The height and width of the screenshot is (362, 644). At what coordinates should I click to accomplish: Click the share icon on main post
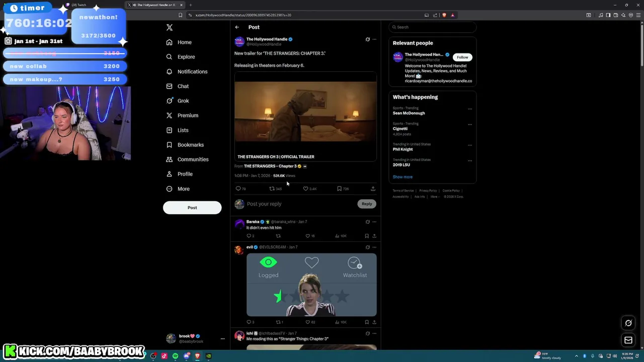pyautogui.click(x=373, y=189)
